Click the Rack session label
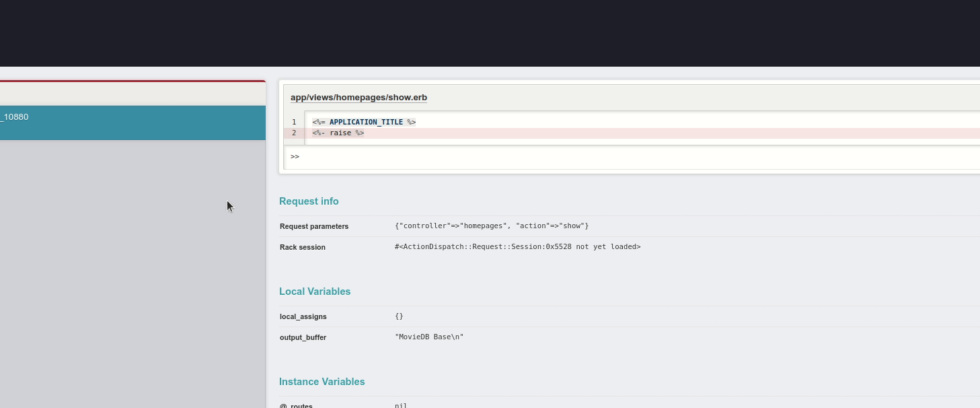The height and width of the screenshot is (408, 980). coord(303,247)
